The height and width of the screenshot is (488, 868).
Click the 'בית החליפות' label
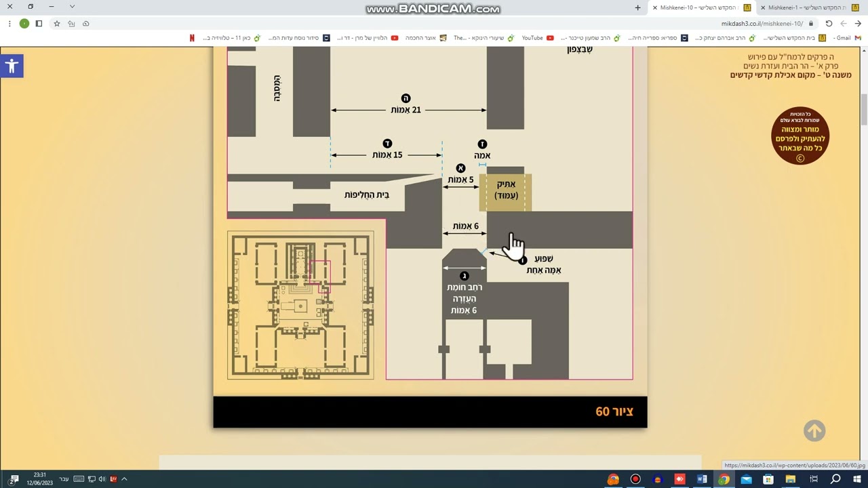[367, 195]
